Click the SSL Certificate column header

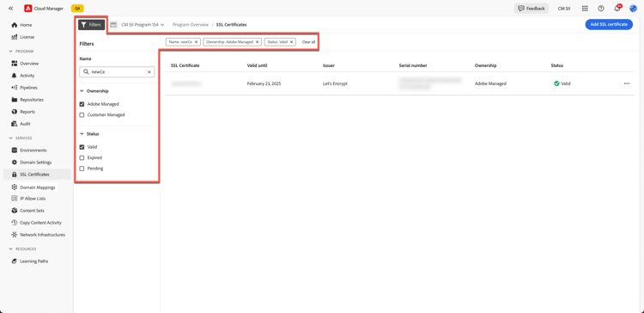click(185, 66)
